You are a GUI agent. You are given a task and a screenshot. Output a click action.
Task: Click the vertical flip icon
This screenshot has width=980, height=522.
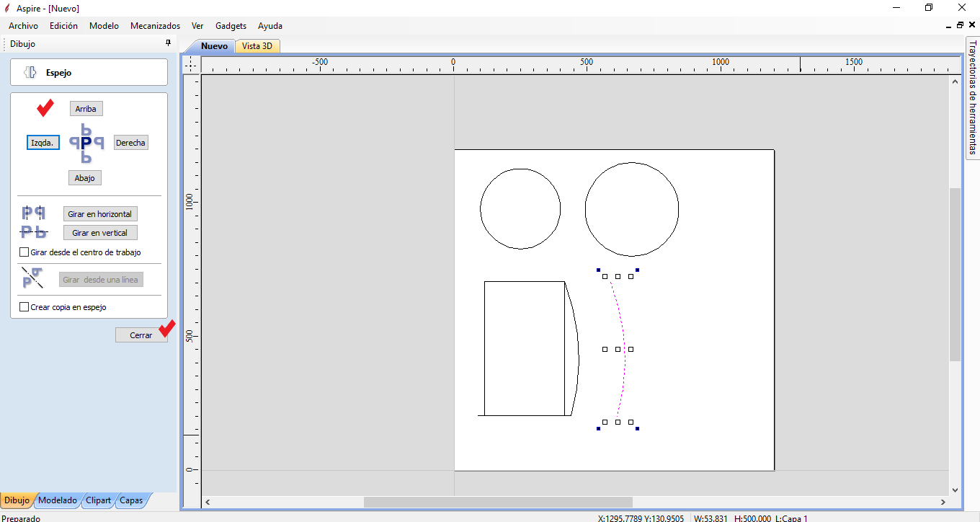coord(34,232)
